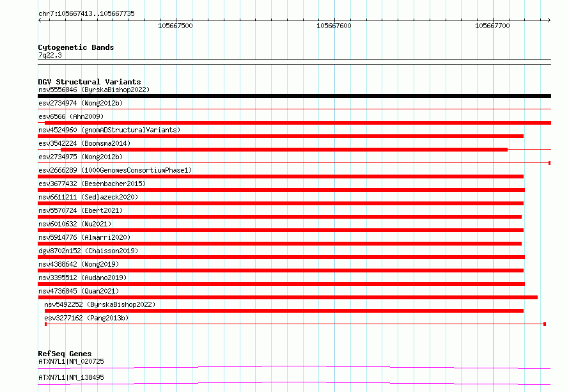Click ruler position label 105667700
Image resolution: width=569 pixels, height=392 pixels.
(492, 26)
